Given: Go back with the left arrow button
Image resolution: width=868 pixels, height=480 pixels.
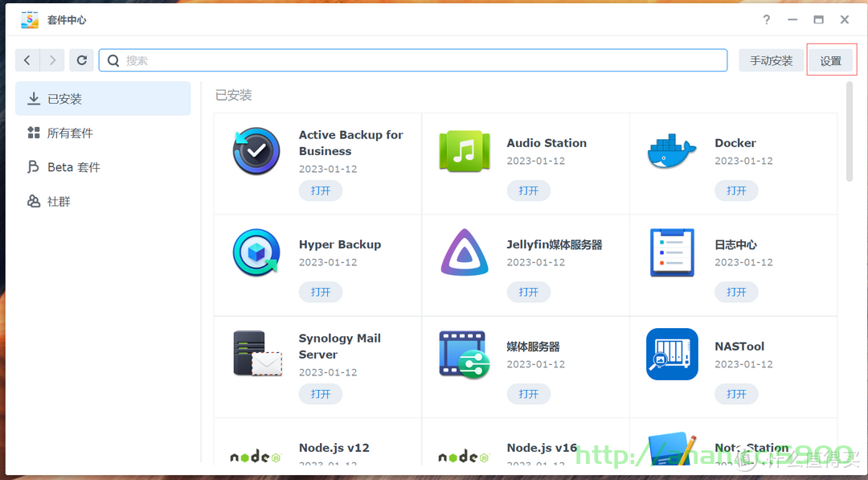Looking at the screenshot, I should [x=27, y=60].
